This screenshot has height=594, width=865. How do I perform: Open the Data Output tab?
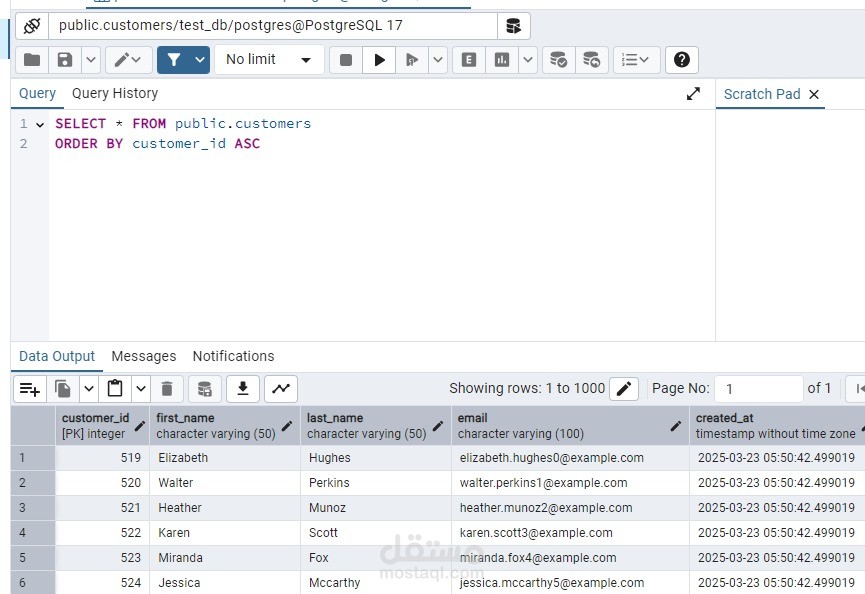tap(57, 356)
